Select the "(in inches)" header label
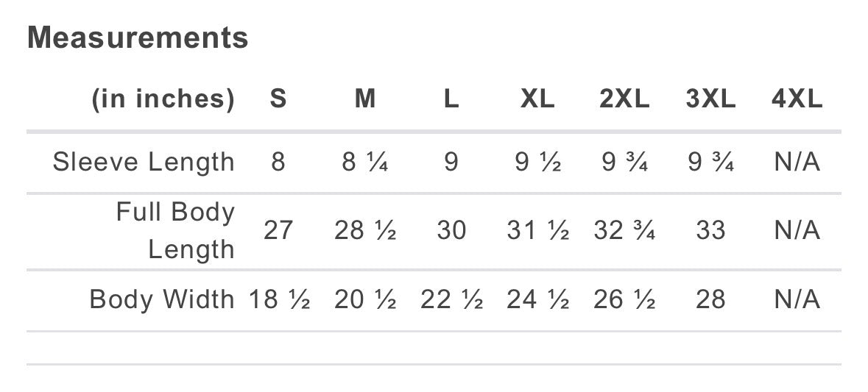Screen dimensions: 868x392 point(163,99)
